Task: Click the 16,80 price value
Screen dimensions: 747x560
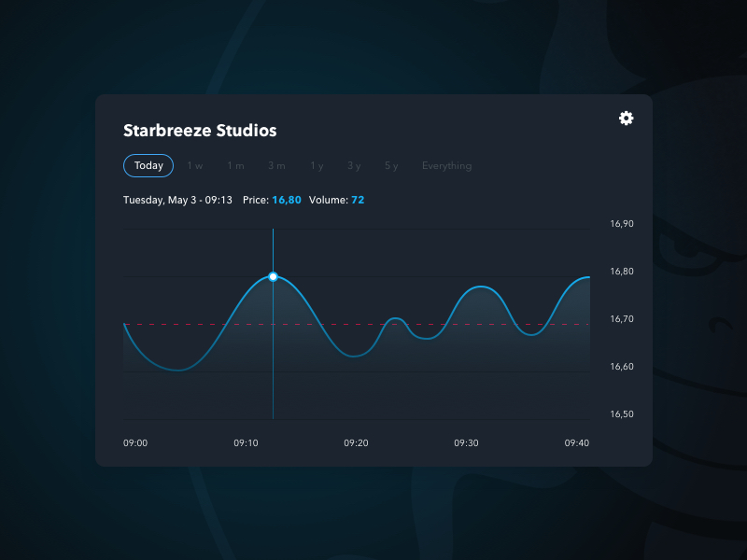Action: (287, 200)
